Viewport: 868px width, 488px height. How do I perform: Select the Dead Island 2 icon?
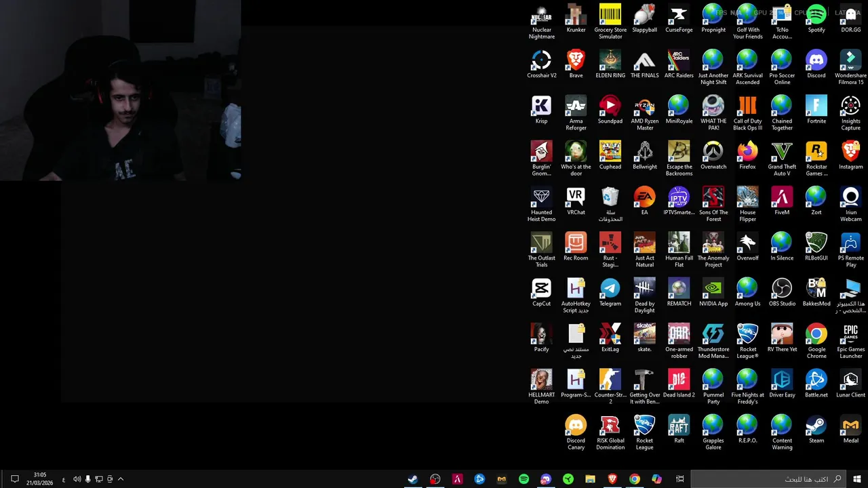pos(679,382)
